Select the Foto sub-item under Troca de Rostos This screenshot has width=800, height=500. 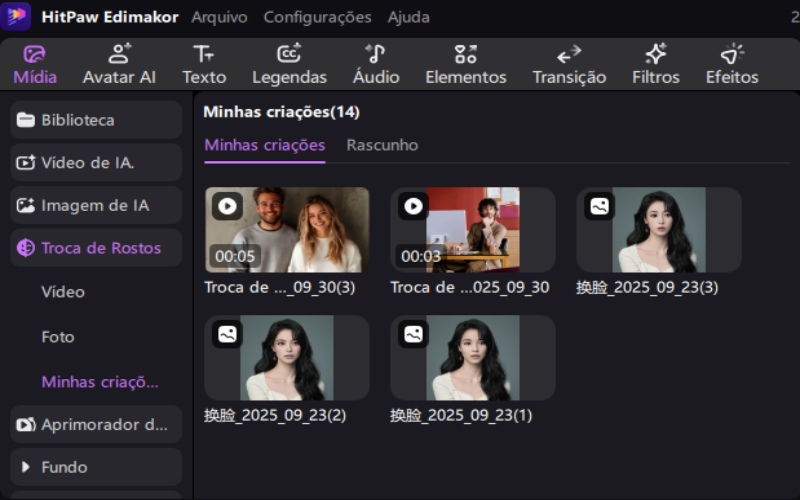point(58,337)
